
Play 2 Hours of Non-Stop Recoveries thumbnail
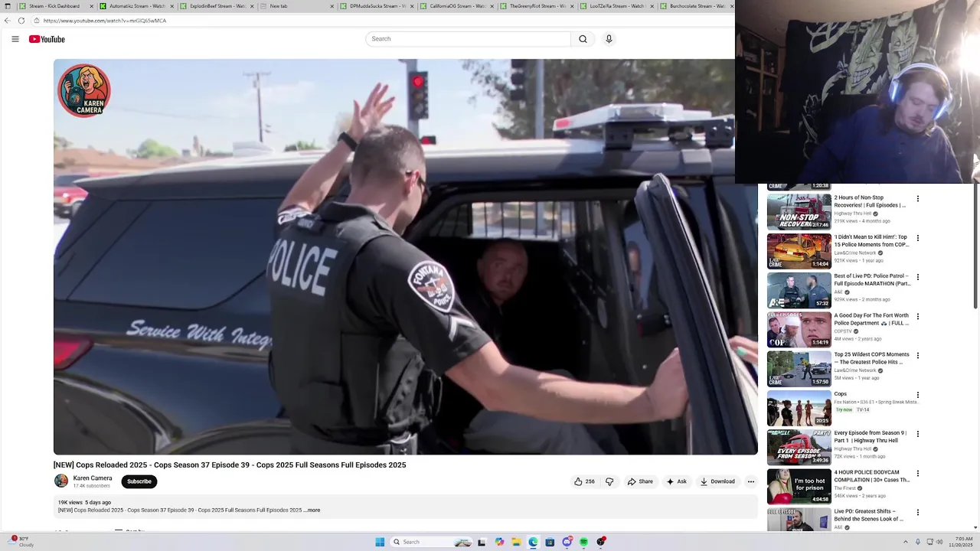click(799, 212)
